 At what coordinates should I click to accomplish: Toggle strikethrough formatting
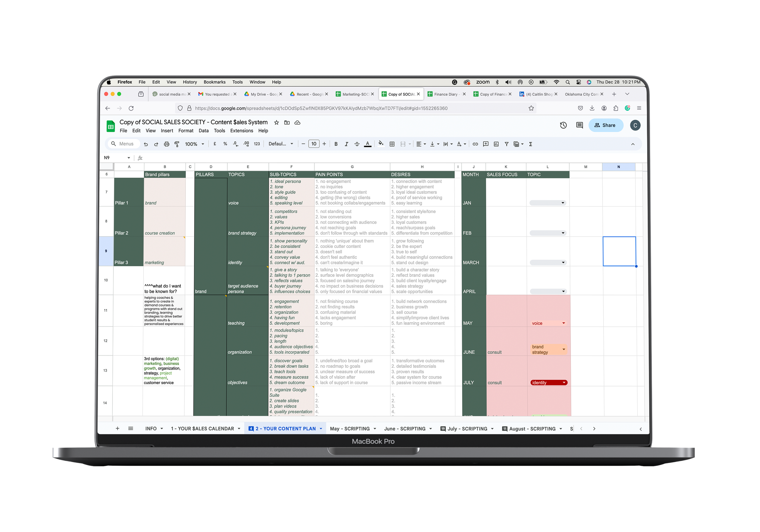357,144
